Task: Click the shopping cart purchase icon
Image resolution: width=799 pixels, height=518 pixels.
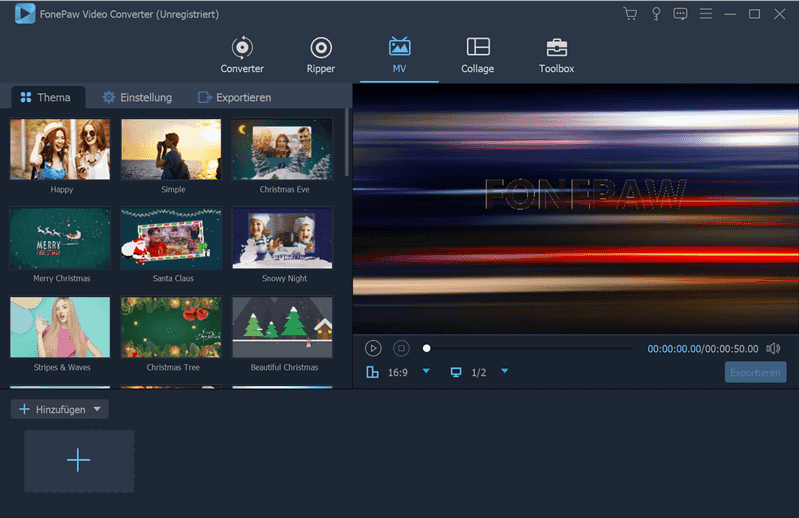Action: click(x=630, y=14)
